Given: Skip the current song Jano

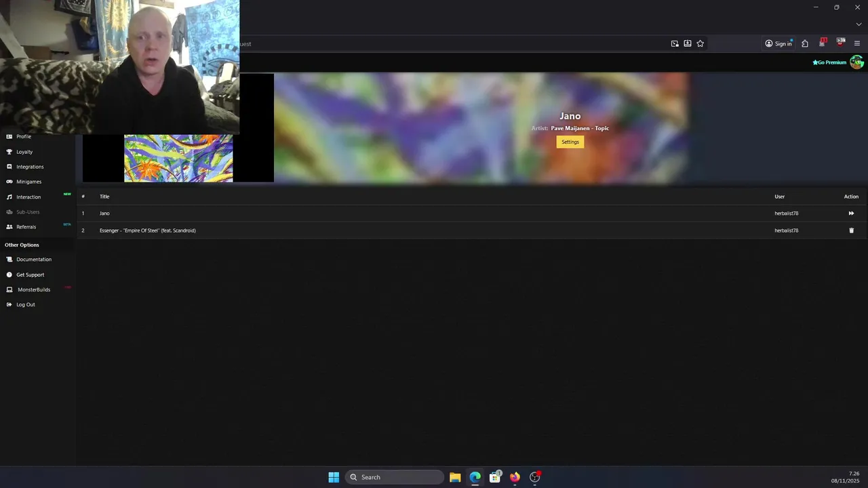Looking at the screenshot, I should 851,213.
